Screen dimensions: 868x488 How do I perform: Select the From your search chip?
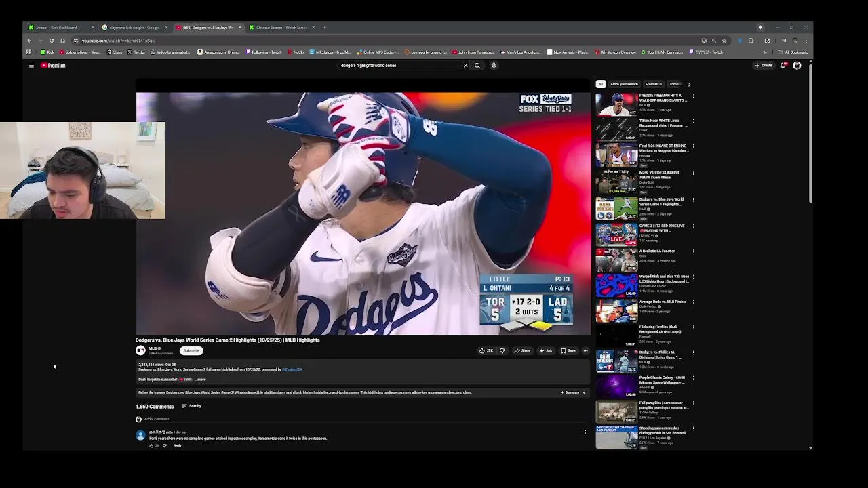click(x=624, y=84)
